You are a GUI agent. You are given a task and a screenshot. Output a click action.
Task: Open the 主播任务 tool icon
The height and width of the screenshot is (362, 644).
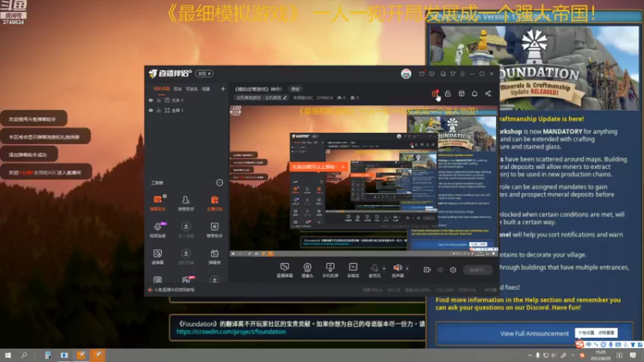coord(214,203)
